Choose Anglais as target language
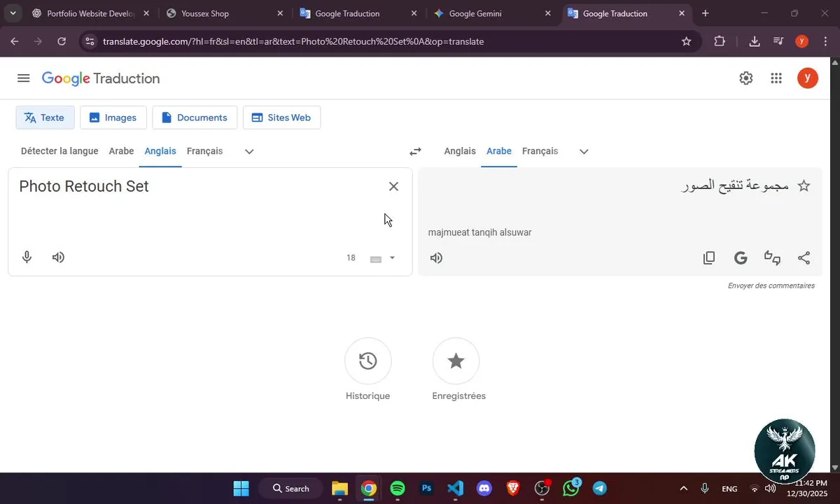The height and width of the screenshot is (504, 840). pos(460,151)
